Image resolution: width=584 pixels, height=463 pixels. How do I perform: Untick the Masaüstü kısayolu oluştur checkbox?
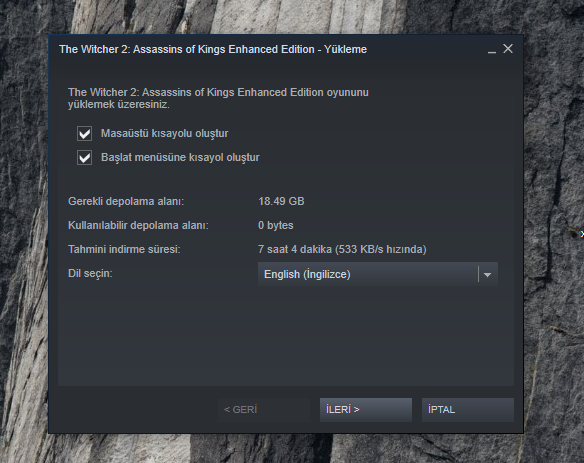tap(85, 133)
